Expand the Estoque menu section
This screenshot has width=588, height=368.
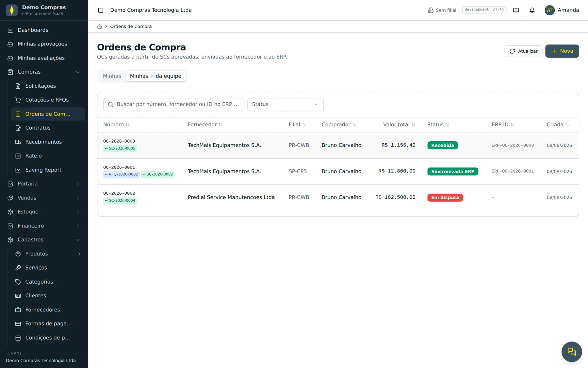click(44, 212)
